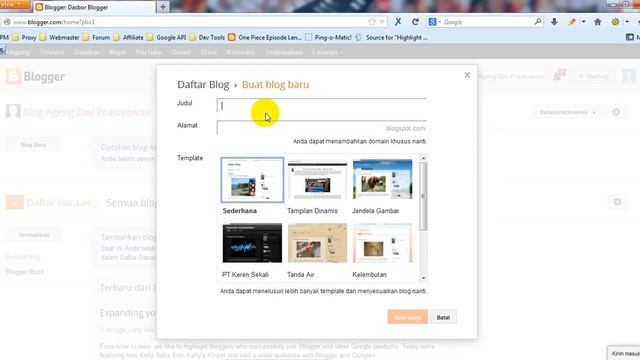Viewport: 640px width, 360px height.
Task: Select the PT Keren Sekali template thumbnail
Action: (x=252, y=243)
